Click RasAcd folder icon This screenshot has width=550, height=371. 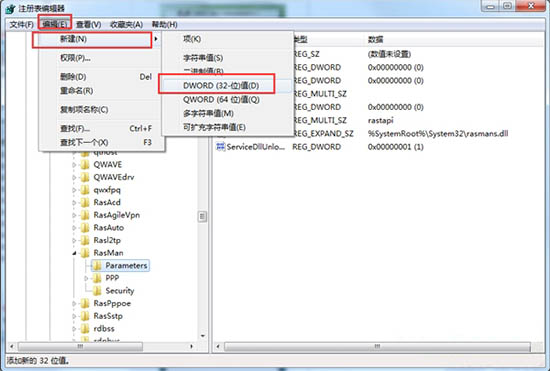[85, 202]
